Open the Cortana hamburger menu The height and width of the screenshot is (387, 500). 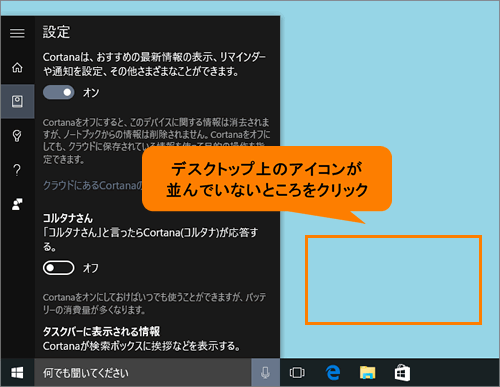pyautogui.click(x=17, y=33)
